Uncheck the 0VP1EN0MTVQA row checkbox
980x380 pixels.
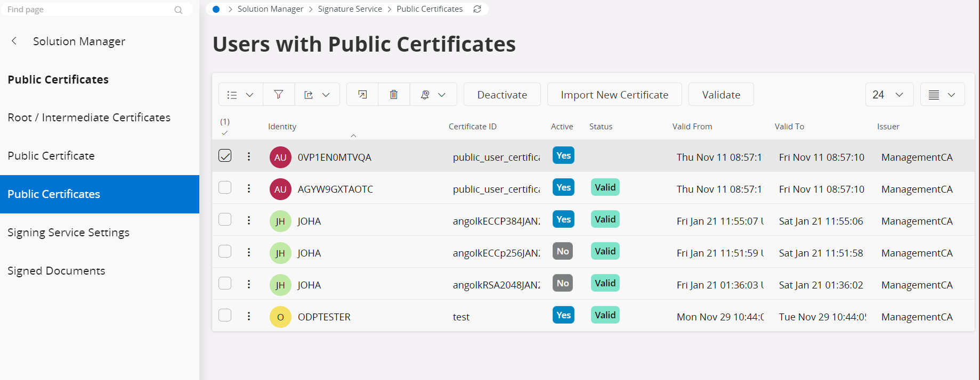(225, 155)
